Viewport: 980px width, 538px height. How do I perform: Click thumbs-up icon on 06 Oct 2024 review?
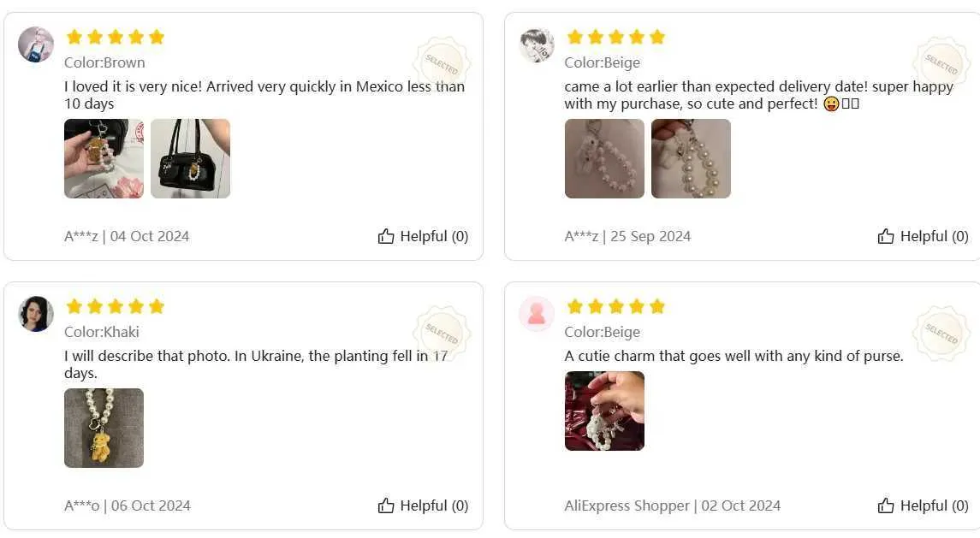[x=386, y=505]
